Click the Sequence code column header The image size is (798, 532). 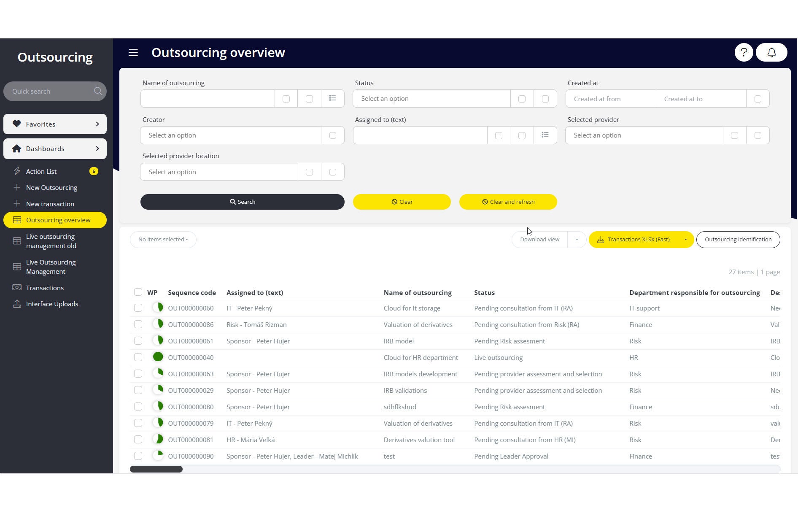coord(192,292)
